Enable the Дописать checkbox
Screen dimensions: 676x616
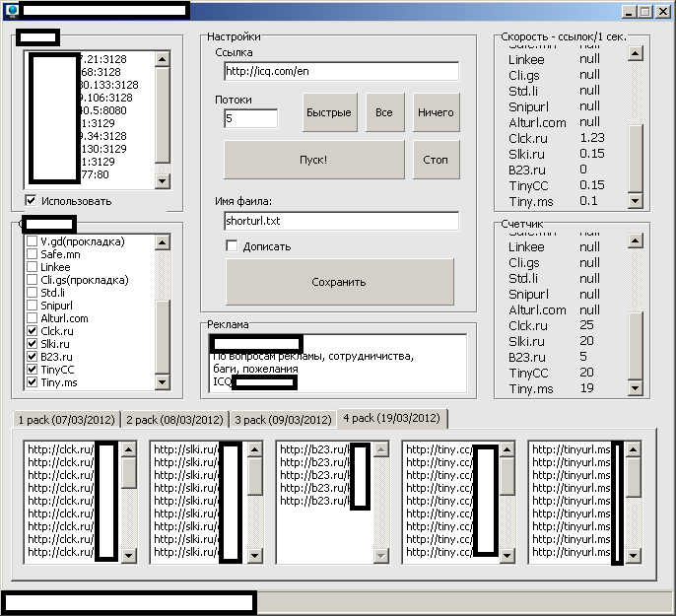tap(232, 246)
